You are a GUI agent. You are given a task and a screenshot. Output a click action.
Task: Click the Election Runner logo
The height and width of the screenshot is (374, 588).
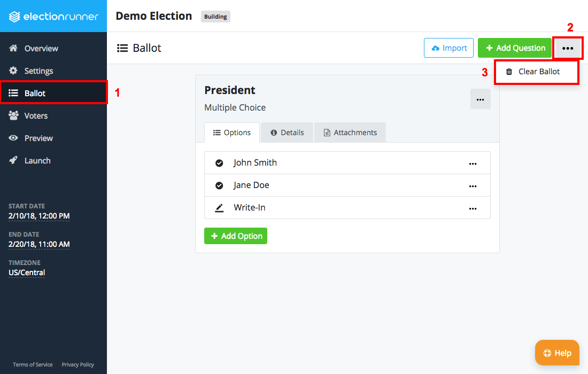tap(53, 16)
